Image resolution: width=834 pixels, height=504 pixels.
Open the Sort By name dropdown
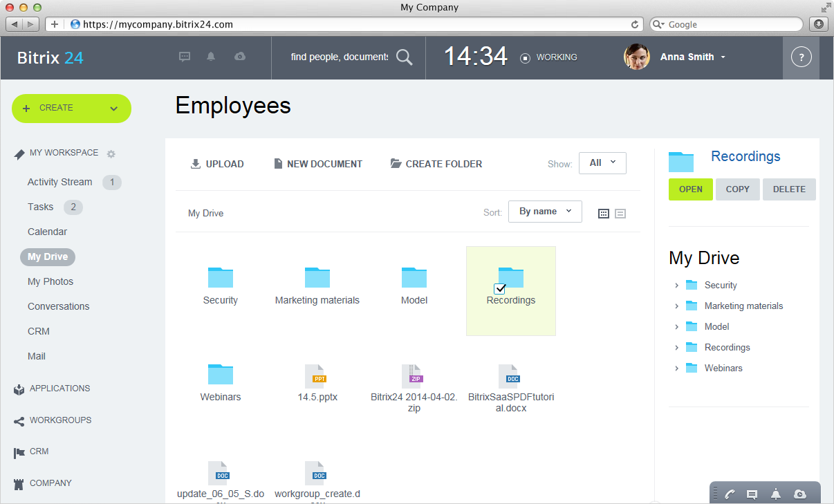pyautogui.click(x=545, y=212)
